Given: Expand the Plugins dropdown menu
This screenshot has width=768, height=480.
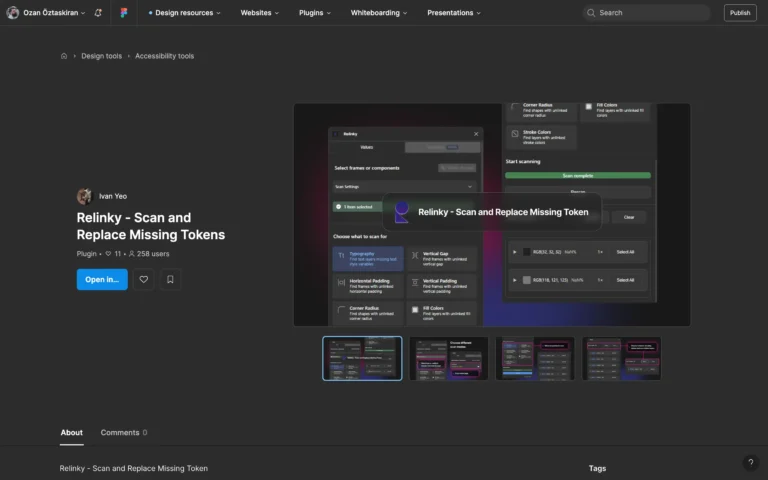Looking at the screenshot, I should tap(315, 13).
